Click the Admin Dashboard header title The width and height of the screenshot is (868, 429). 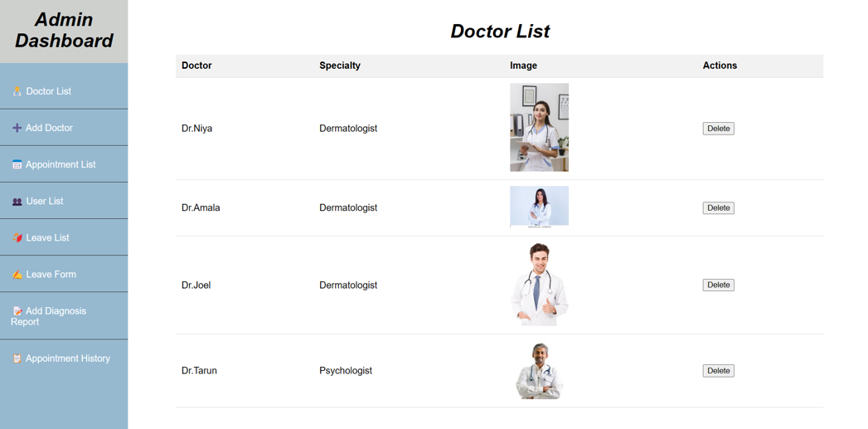64,30
